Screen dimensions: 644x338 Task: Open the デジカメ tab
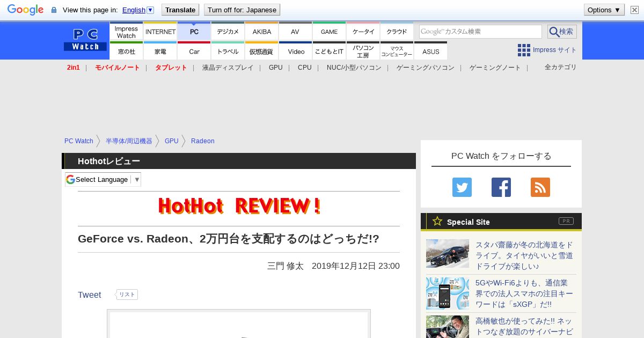[x=228, y=31]
